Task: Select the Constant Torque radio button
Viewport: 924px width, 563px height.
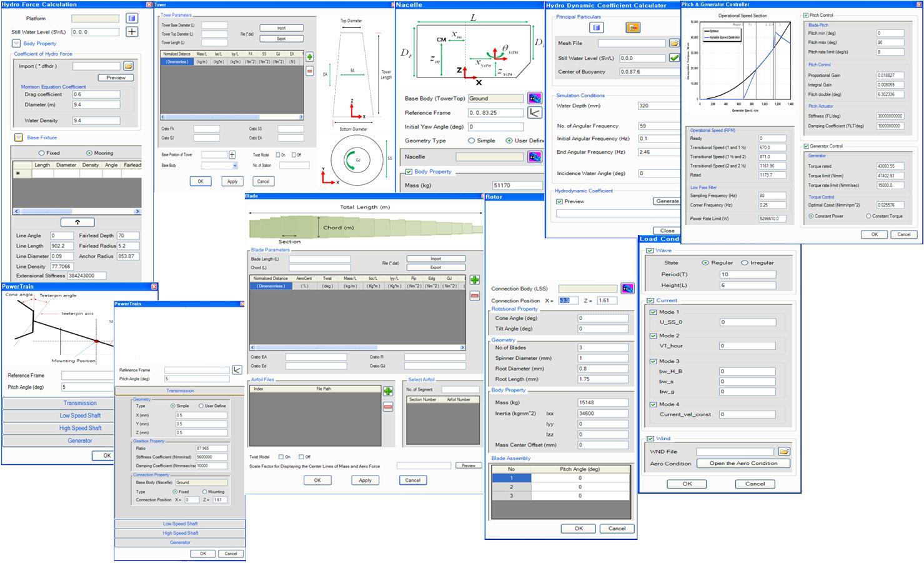Action: pyautogui.click(x=868, y=216)
